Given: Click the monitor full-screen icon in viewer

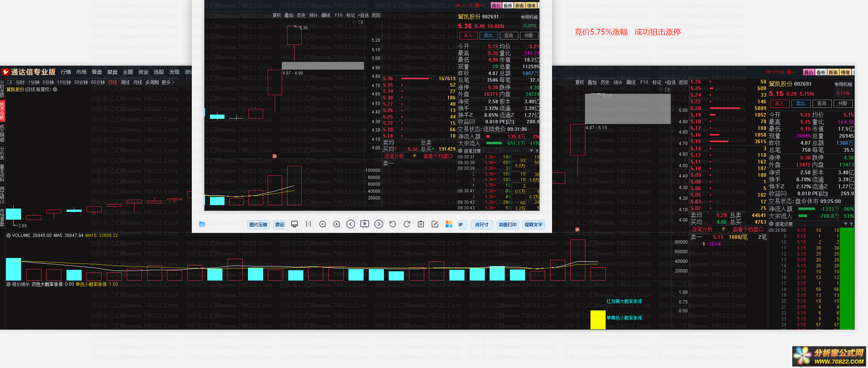Looking at the screenshot, I should point(295,224).
